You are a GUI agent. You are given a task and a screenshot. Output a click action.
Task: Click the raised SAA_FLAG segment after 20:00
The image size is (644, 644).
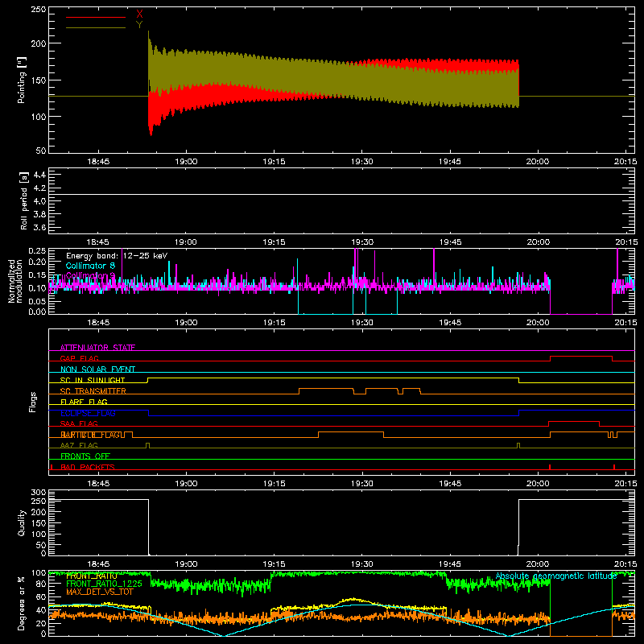(x=574, y=421)
